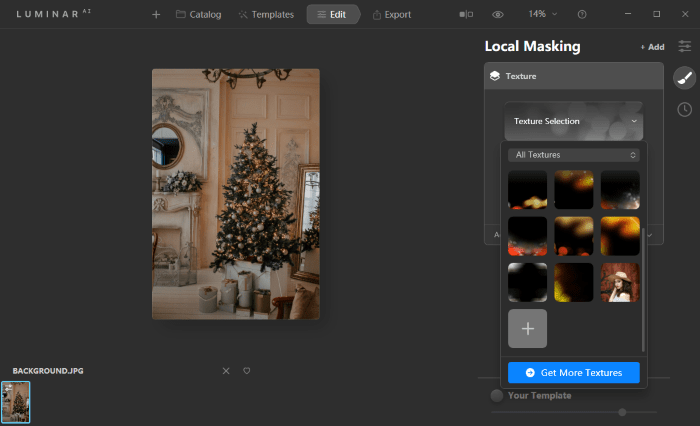
Task: Select the yellow-green glow texture
Action: [x=574, y=282]
